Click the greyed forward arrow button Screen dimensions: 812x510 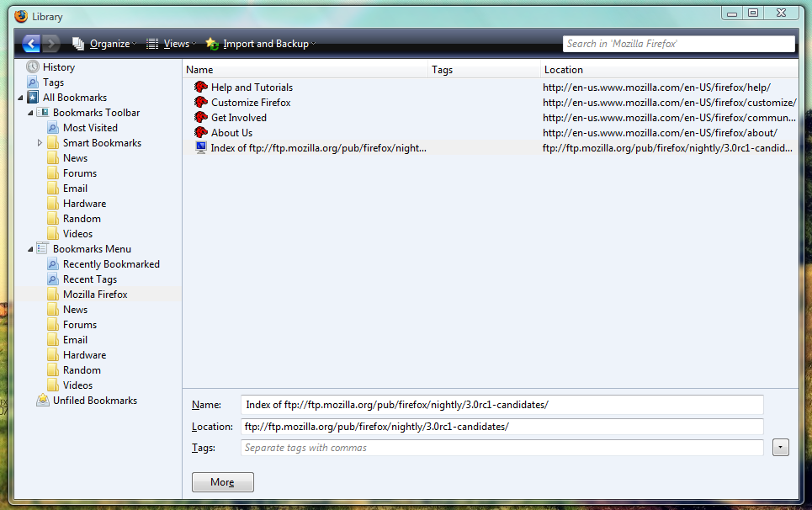[50, 44]
